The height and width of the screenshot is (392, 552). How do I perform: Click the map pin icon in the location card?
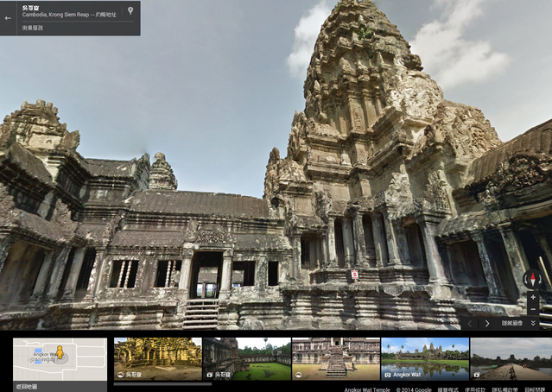pyautogui.click(x=130, y=11)
